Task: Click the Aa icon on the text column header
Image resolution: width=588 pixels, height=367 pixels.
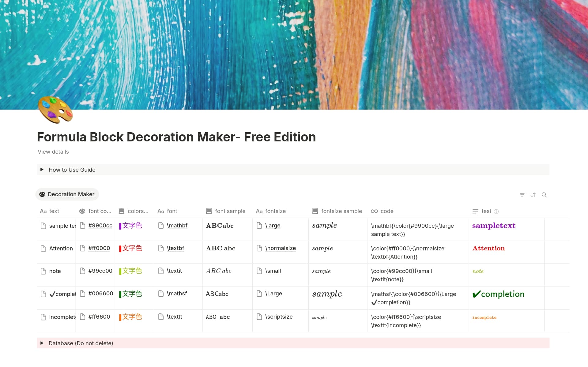Action: tap(43, 211)
